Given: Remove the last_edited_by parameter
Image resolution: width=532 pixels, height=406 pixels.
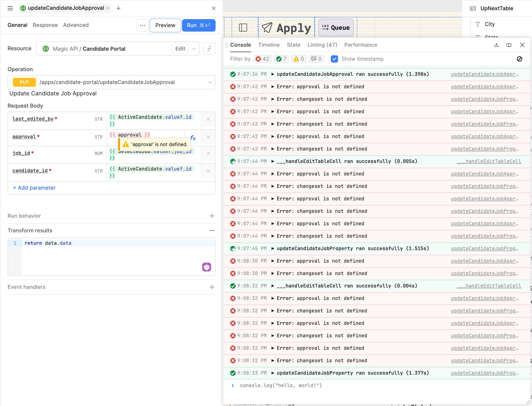Looking at the screenshot, I should [x=208, y=119].
